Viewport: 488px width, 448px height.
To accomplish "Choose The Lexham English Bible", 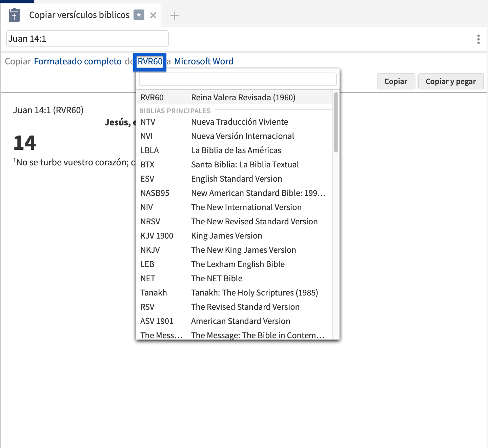I will (234, 264).
